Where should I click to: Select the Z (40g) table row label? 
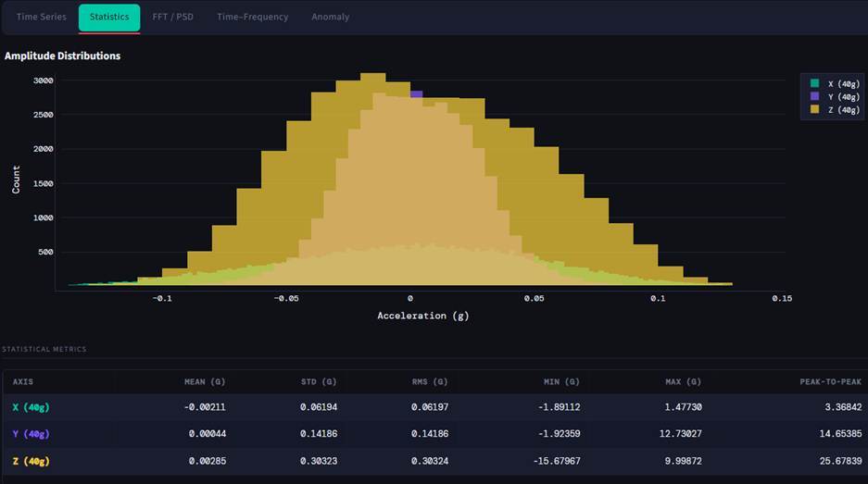coord(31,461)
